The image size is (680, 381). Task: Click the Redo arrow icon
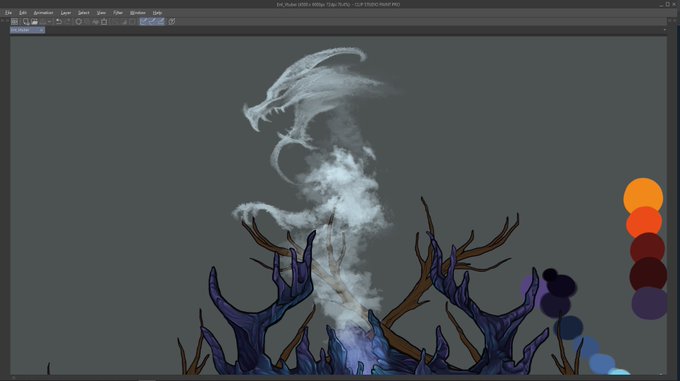coord(68,21)
